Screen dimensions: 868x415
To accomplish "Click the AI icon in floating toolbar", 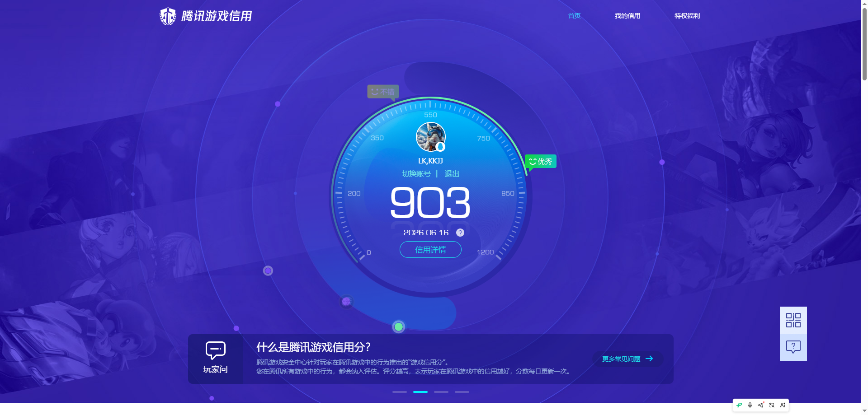I will pos(783,405).
